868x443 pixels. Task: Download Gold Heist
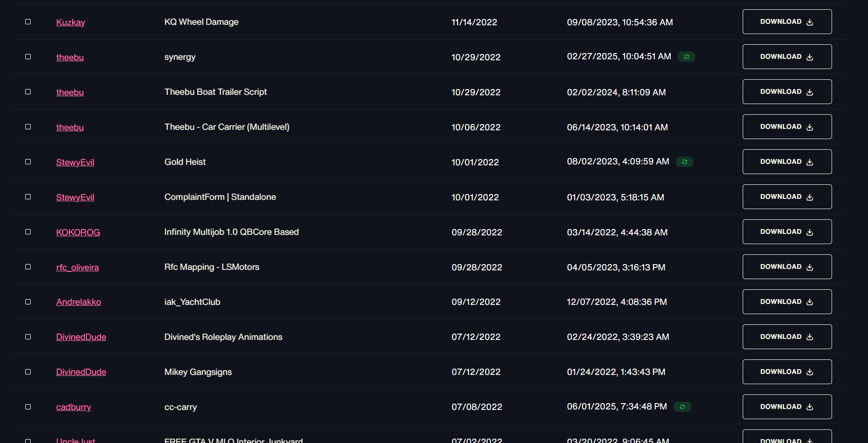tap(787, 162)
